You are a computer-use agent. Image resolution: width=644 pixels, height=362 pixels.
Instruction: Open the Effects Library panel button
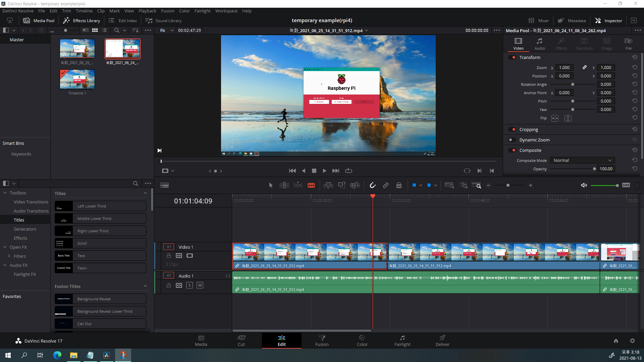[x=82, y=20]
